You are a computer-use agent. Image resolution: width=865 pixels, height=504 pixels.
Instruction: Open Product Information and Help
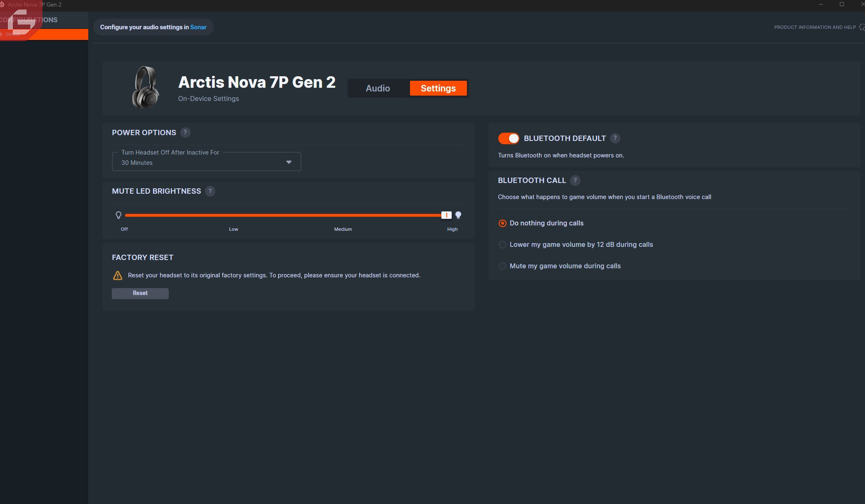(x=815, y=27)
